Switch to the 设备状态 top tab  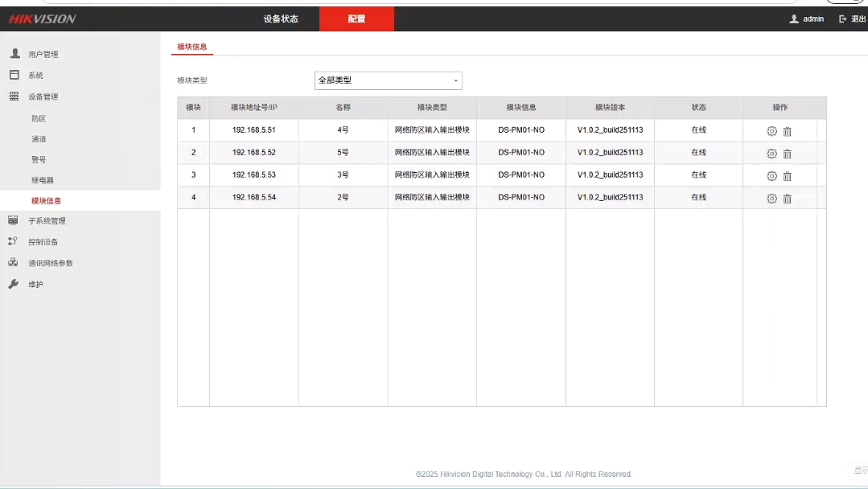[x=281, y=19]
